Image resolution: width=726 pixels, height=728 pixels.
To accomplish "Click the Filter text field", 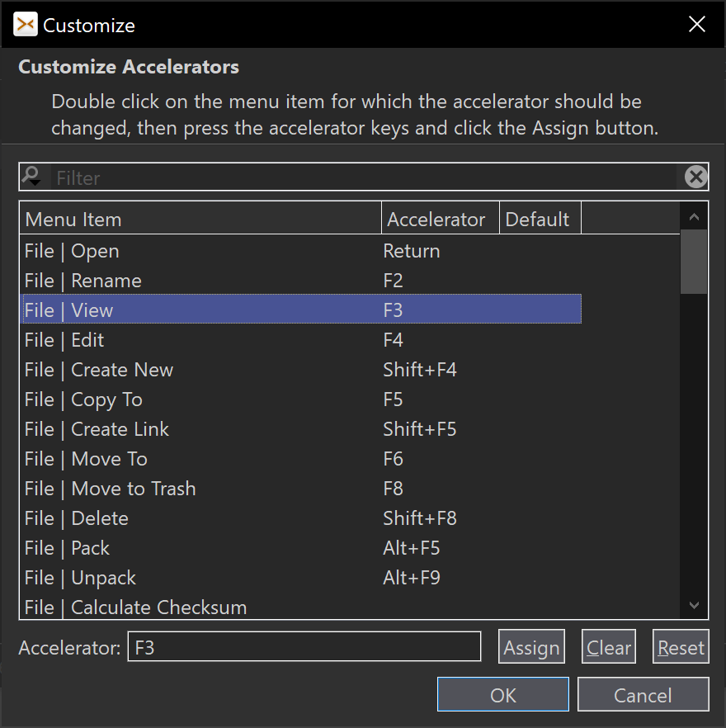I will (363, 177).
